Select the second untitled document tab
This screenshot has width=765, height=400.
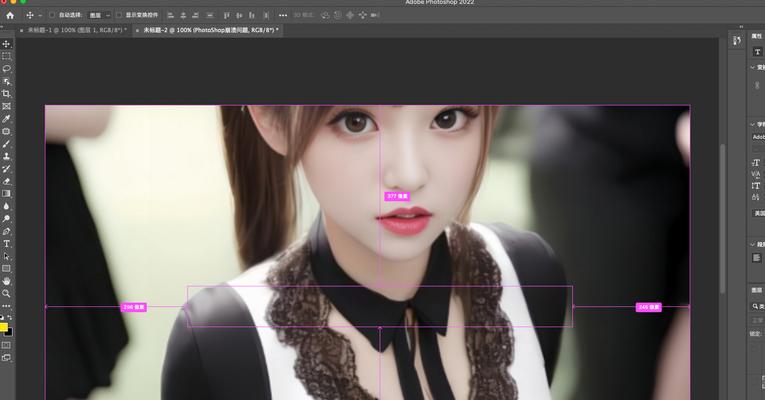(211, 30)
